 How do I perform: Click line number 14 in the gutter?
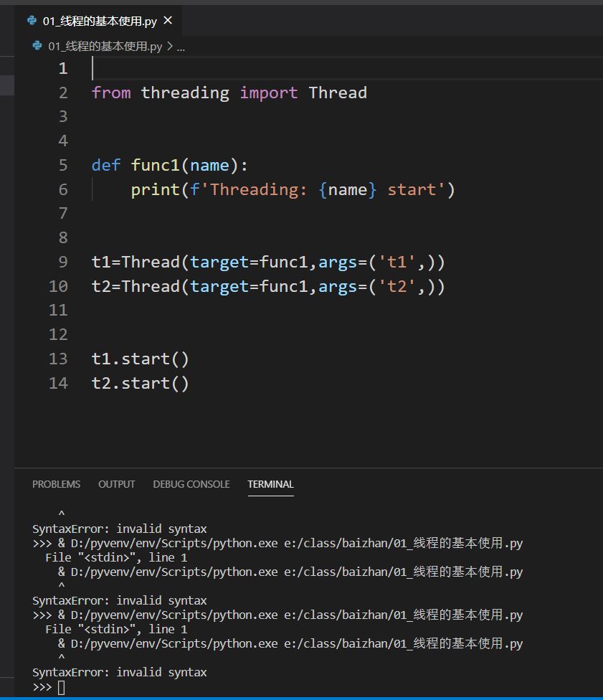pos(58,383)
